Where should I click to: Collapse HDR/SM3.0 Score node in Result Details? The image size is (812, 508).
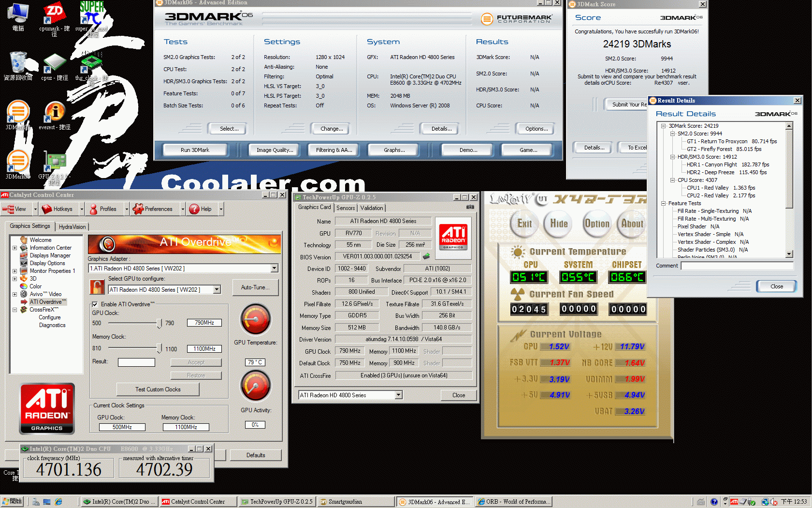coord(672,157)
